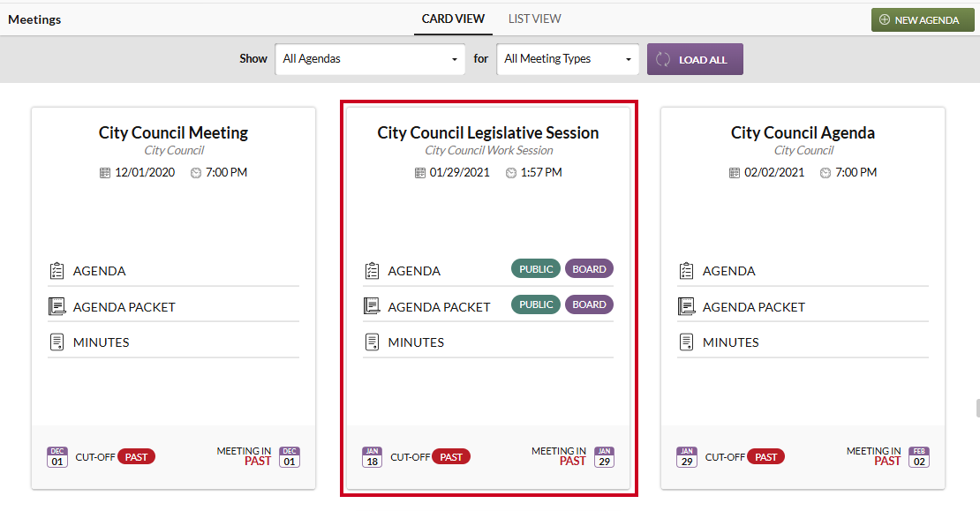980x511 pixels.
Task: Click Agenda Packet icon in City Council Agenda card
Action: point(686,306)
